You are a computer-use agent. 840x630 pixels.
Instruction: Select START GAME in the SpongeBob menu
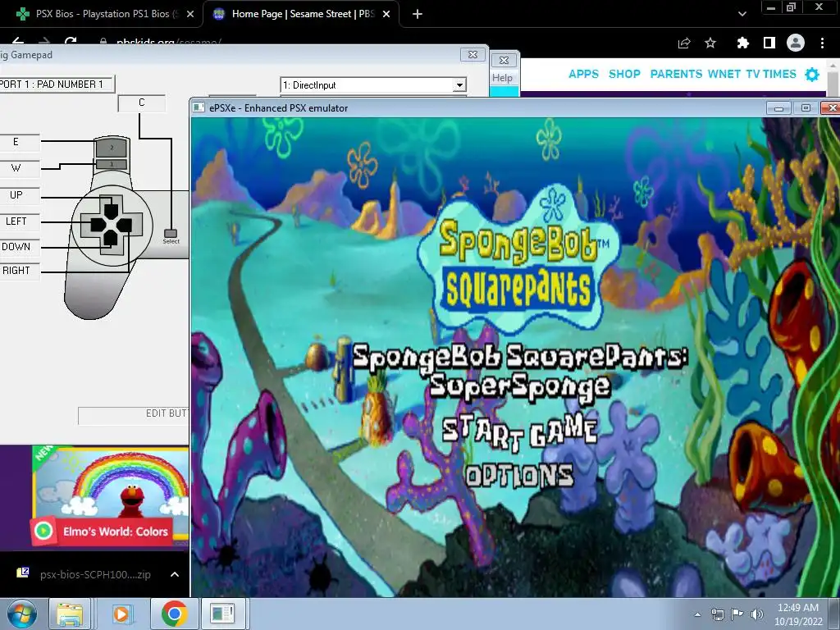(x=519, y=433)
